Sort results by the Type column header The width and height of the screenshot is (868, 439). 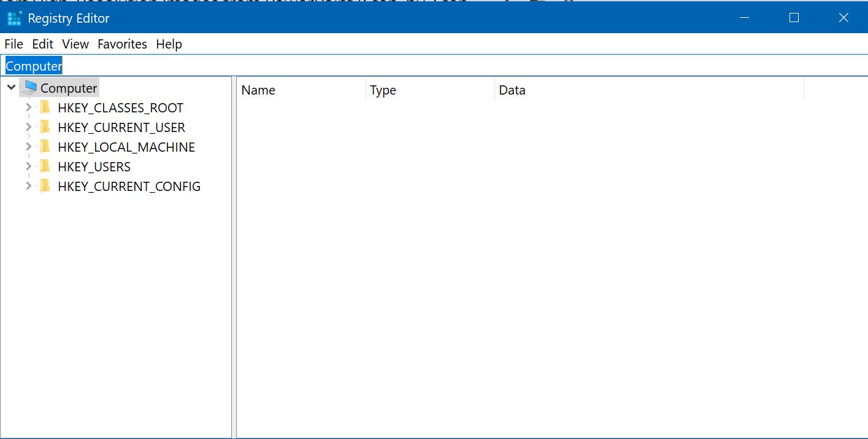pyautogui.click(x=383, y=90)
